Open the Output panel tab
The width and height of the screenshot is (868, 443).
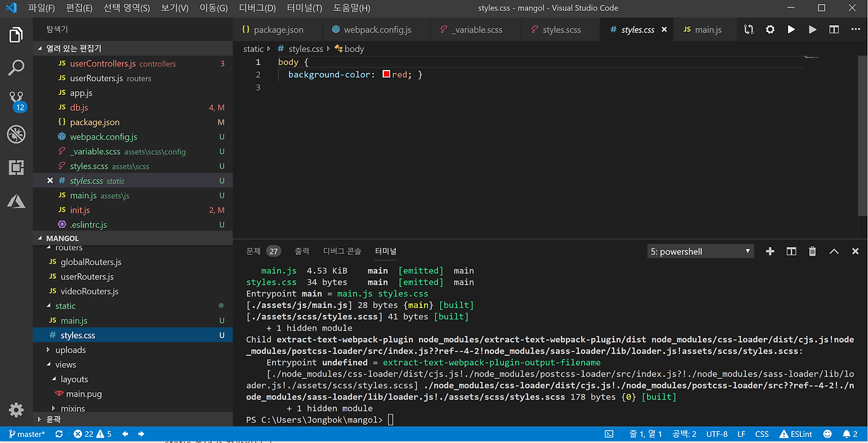pos(302,251)
